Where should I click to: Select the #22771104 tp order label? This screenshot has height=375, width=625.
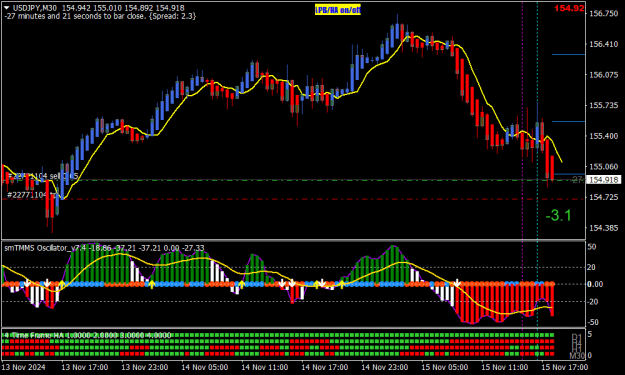(31, 194)
